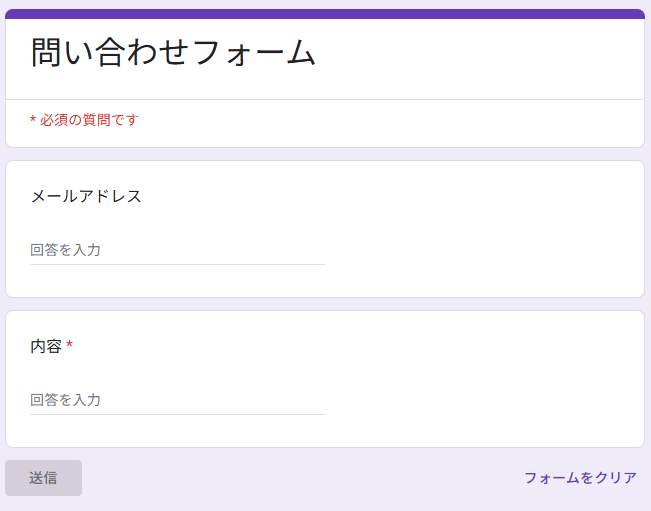This screenshot has width=651, height=511.
Task: Click the 内容 question label
Action: (46, 346)
